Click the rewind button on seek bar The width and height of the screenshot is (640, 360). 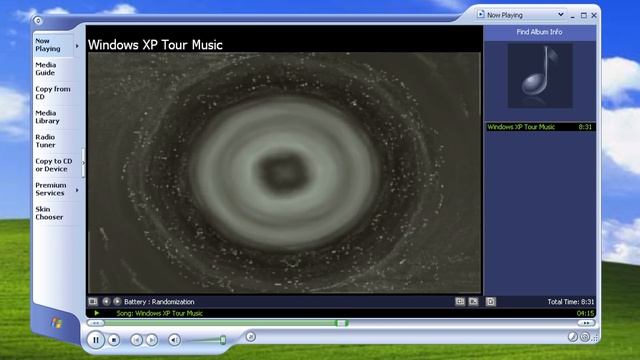pos(96,323)
